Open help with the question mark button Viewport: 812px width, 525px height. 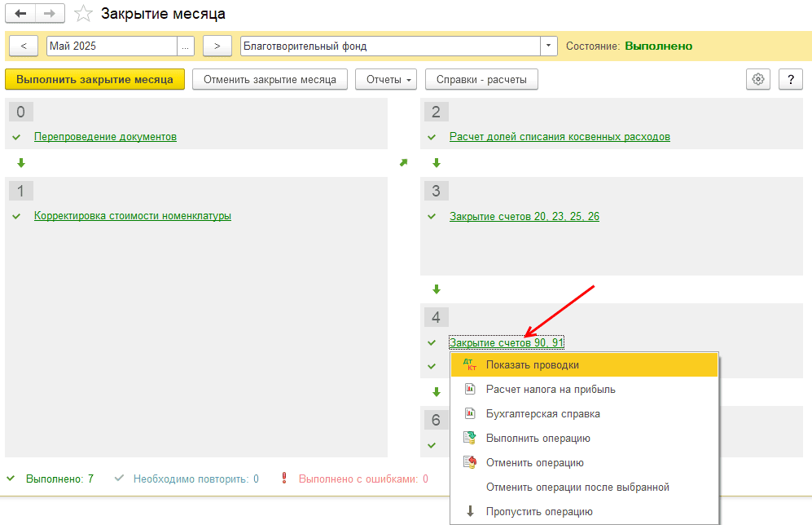[x=791, y=79]
